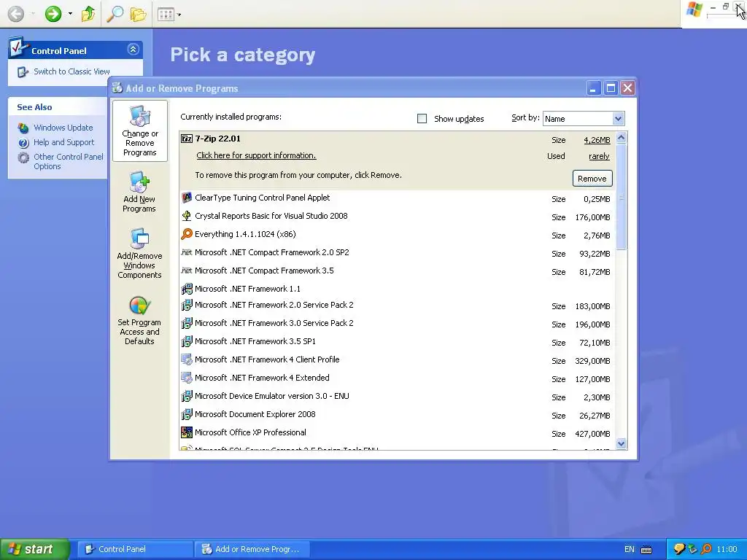Click 7-Zip size value 4,26MB
Viewport: 747px width, 560px height.
(x=597, y=140)
